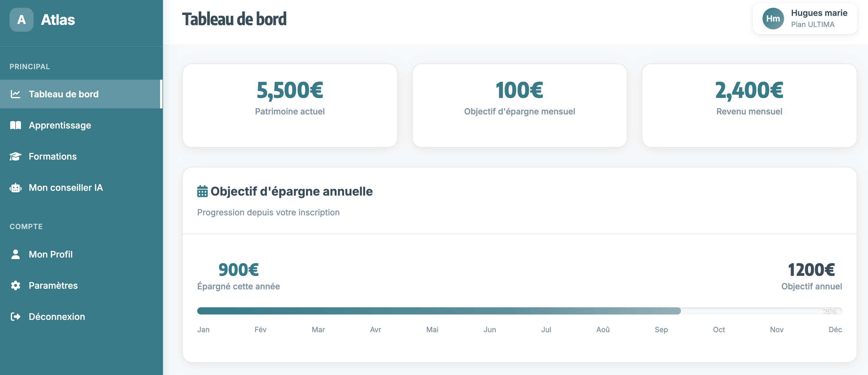
Task: Open the Apprentissage menu item
Action: coord(60,125)
